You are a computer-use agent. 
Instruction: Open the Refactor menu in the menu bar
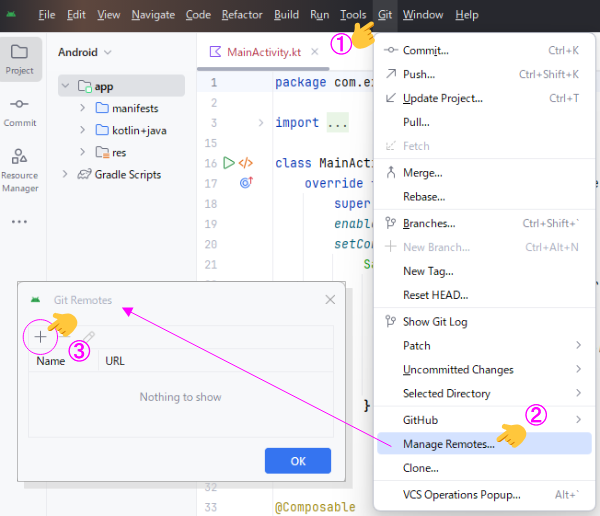coord(242,15)
